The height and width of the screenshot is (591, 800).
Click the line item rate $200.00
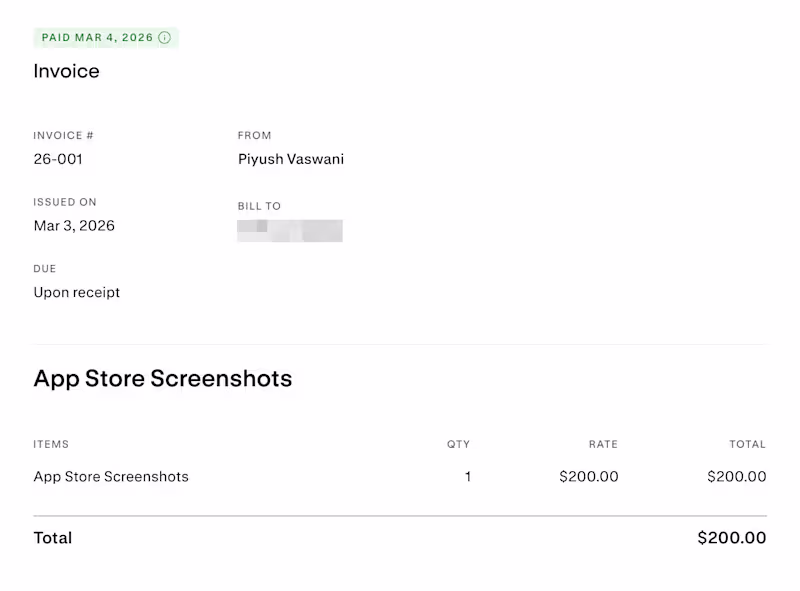(589, 477)
